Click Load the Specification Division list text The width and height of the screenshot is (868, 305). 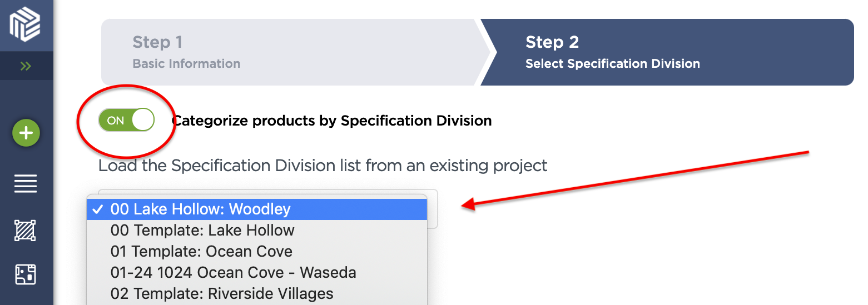click(x=323, y=166)
